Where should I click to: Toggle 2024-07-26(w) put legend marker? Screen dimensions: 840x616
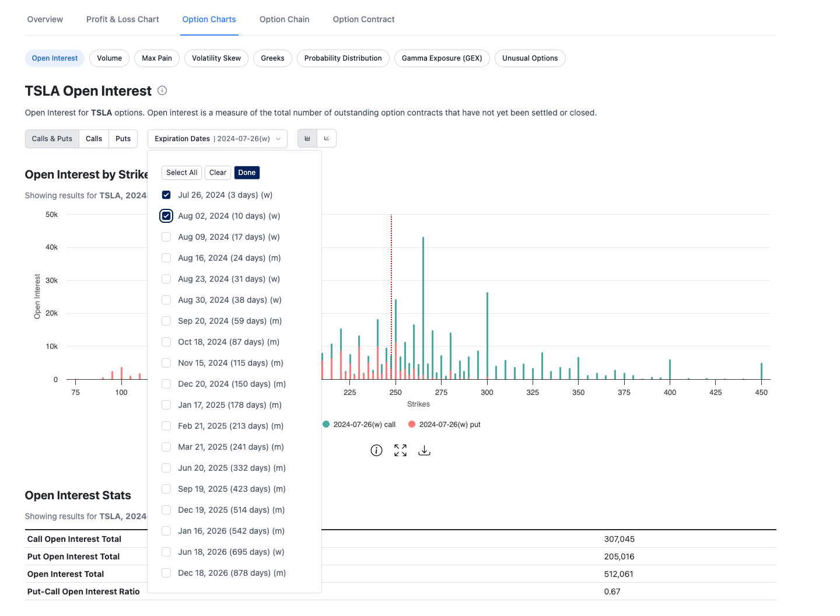(x=412, y=424)
